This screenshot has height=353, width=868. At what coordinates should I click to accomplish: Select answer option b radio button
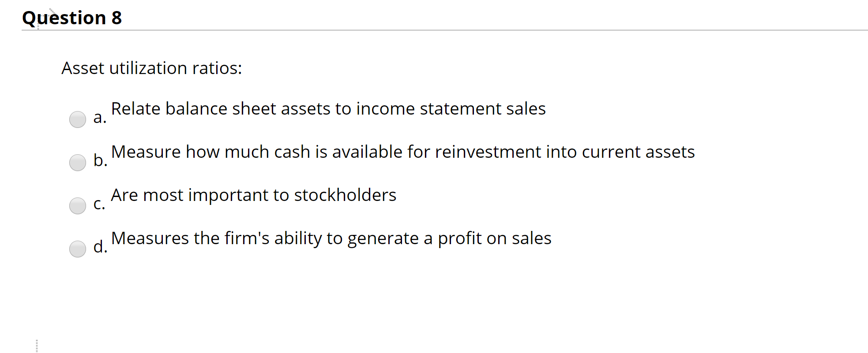click(x=78, y=162)
